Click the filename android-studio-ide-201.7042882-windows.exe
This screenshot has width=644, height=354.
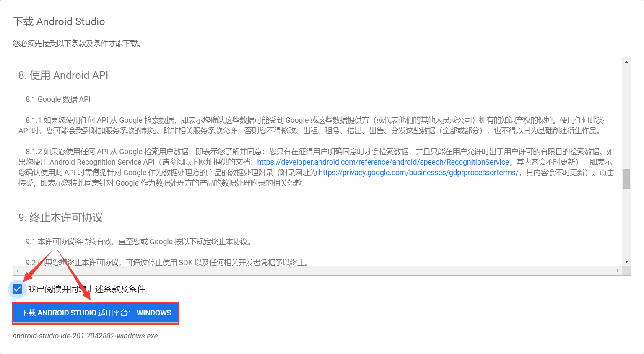tap(85, 336)
